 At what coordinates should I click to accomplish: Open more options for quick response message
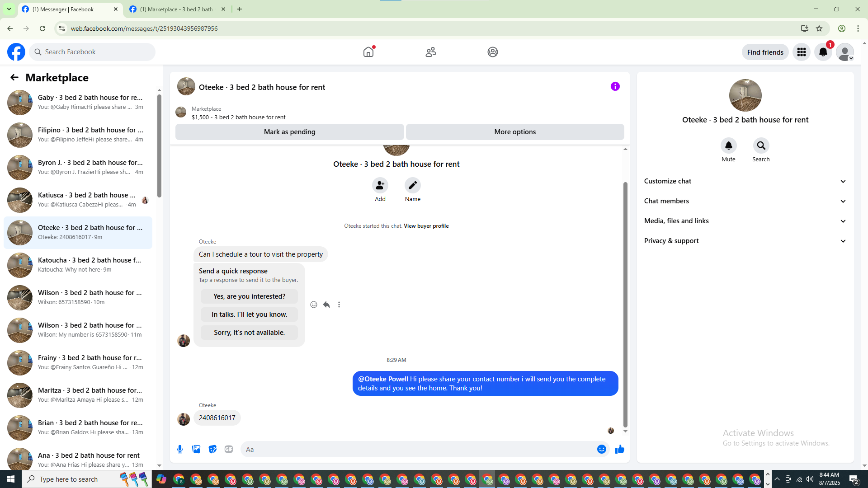[339, 305]
